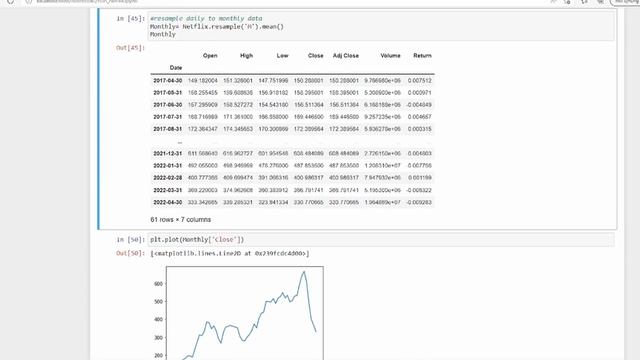Click the Out[45] output prompt

[131, 48]
